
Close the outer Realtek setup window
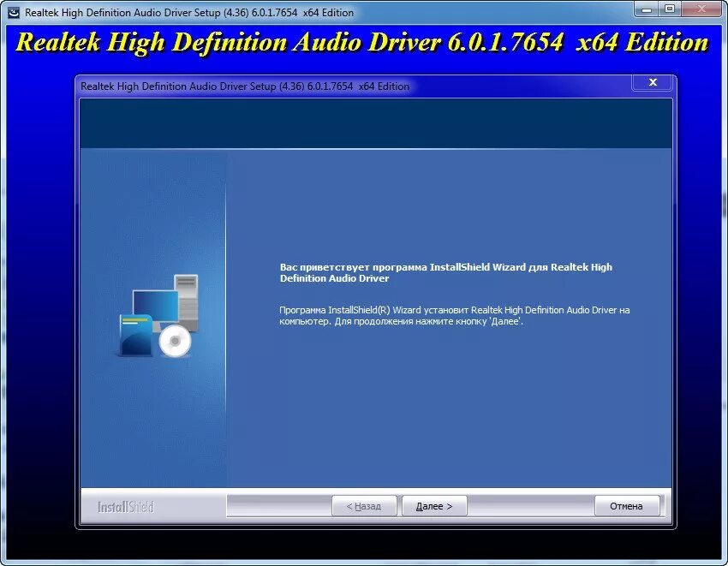(701, 9)
